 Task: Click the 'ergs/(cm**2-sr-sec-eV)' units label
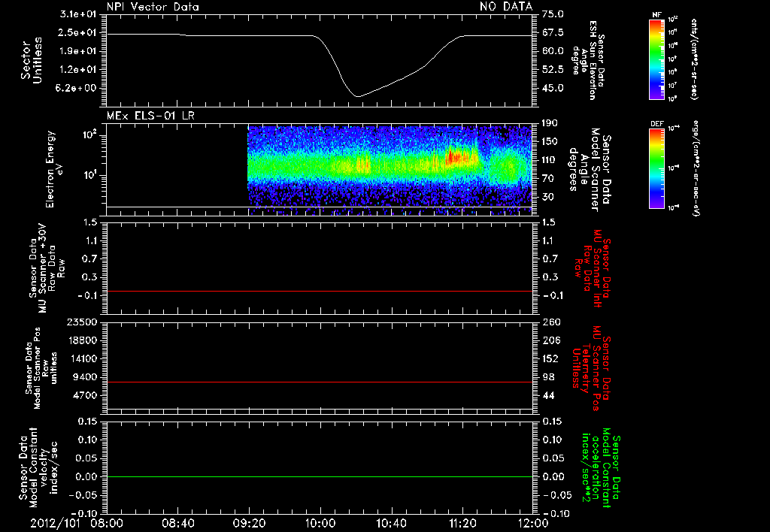[696, 168]
